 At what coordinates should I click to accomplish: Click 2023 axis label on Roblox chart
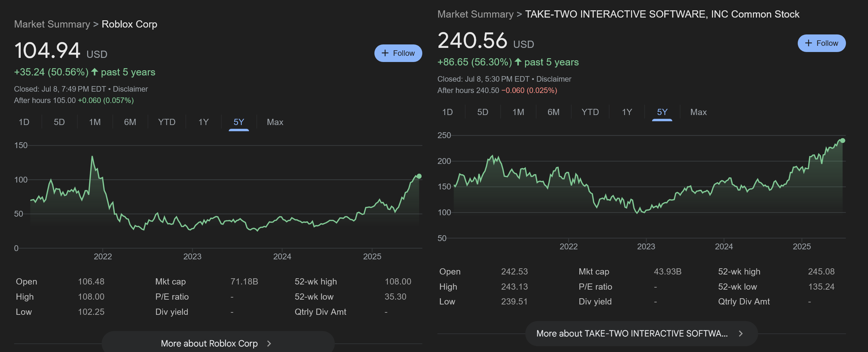192,256
